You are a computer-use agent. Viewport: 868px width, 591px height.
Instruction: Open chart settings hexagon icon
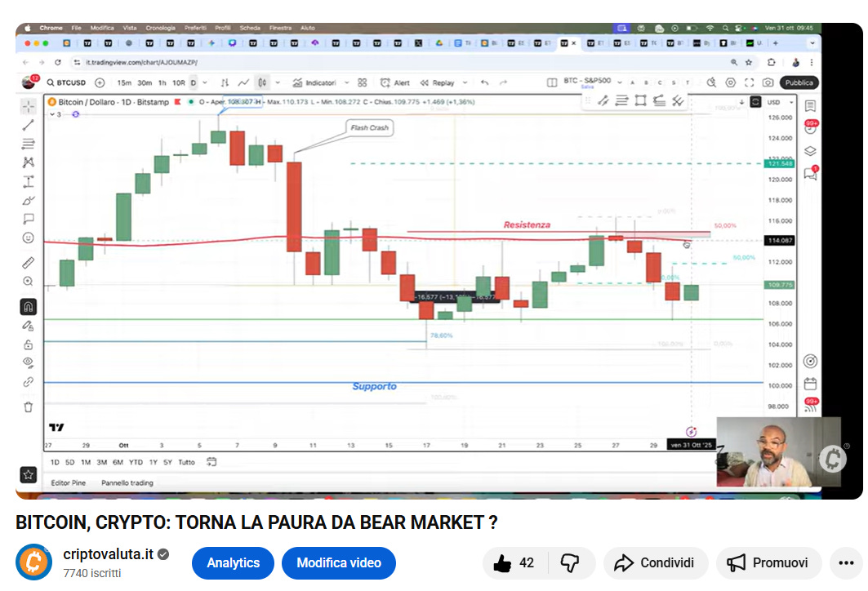731,82
